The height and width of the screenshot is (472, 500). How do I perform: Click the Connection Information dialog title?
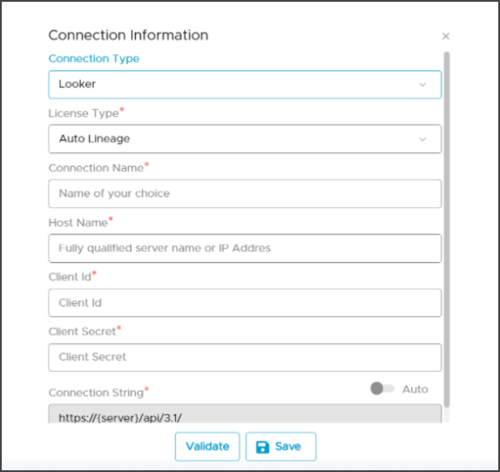coord(129,35)
